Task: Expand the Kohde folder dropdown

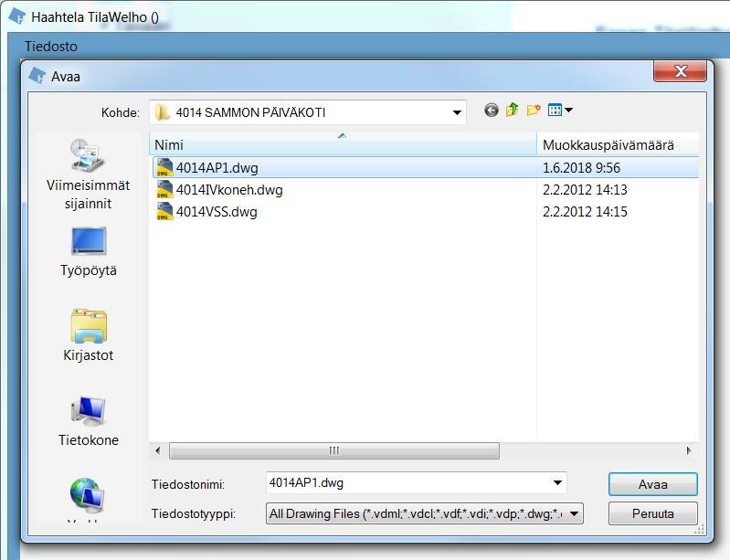Action: point(457,112)
